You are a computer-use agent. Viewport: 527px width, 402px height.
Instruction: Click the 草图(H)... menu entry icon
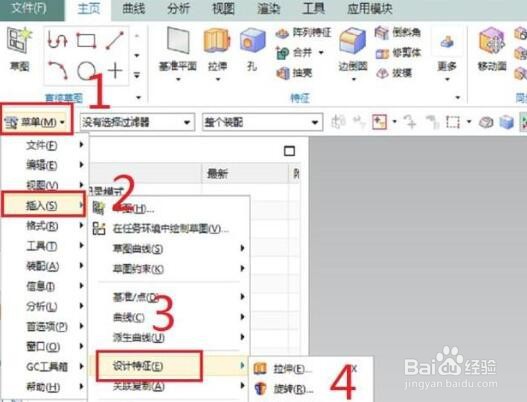99,208
